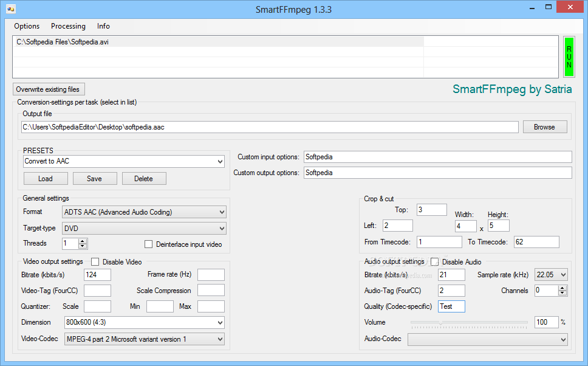Click the Crop Width field
Screen dimensions: 588x366
(466, 226)
